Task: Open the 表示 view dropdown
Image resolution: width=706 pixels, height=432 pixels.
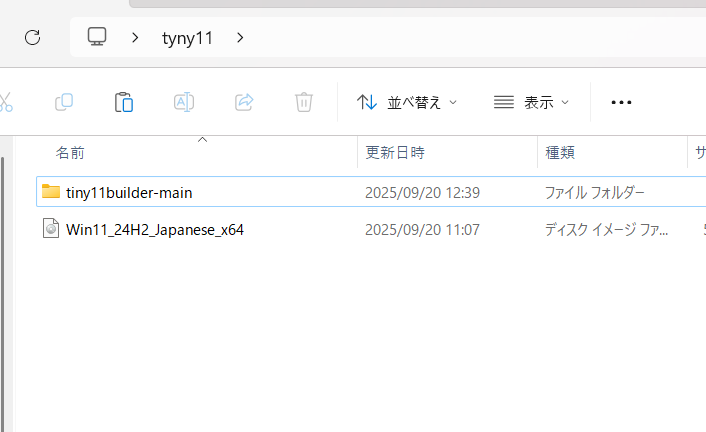Action: tap(531, 102)
